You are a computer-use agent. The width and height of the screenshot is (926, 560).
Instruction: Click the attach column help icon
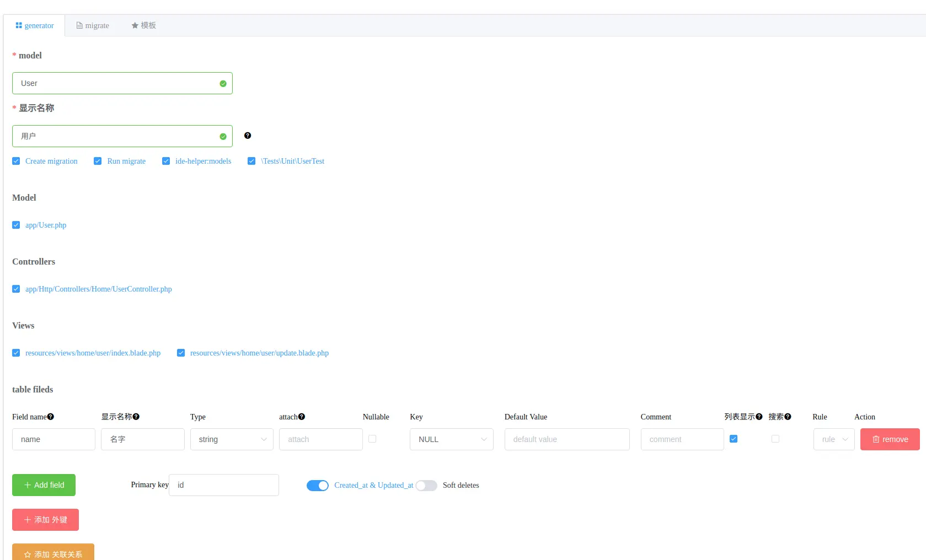tap(302, 417)
